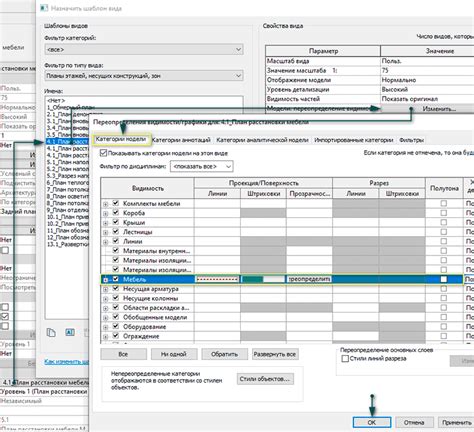Select '5.1_План напол' template in list
Image resolution: width=474 pixels, height=432 pixels.
pos(67,162)
